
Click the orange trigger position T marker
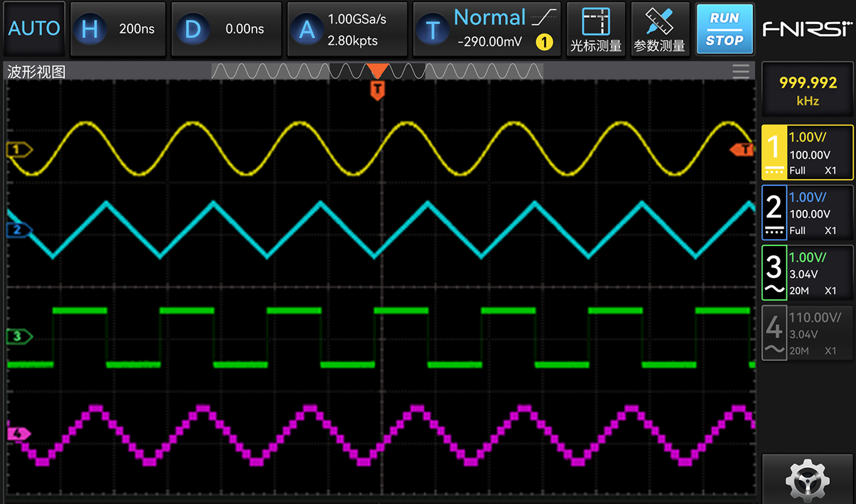pos(378,90)
